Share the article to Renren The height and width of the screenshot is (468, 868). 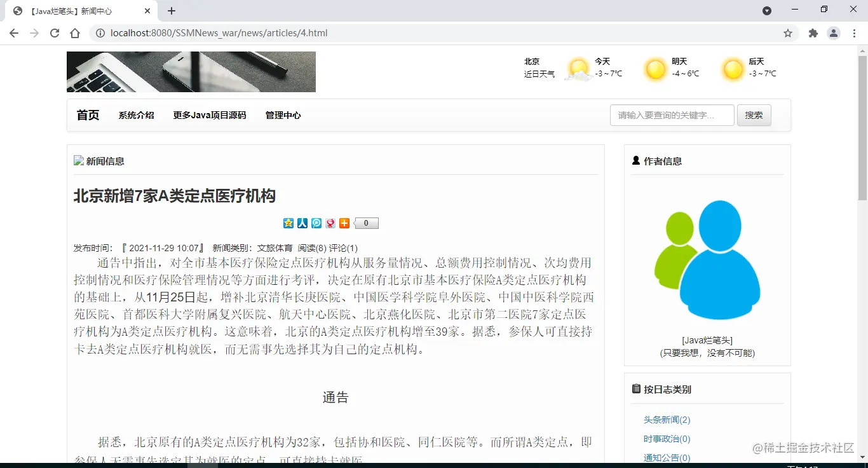pos(302,223)
